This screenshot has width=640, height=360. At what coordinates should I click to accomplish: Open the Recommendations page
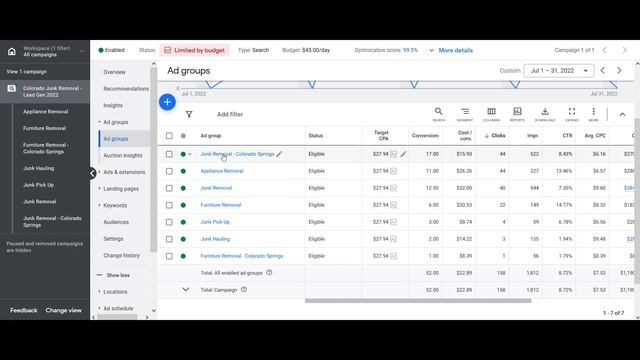coord(126,89)
